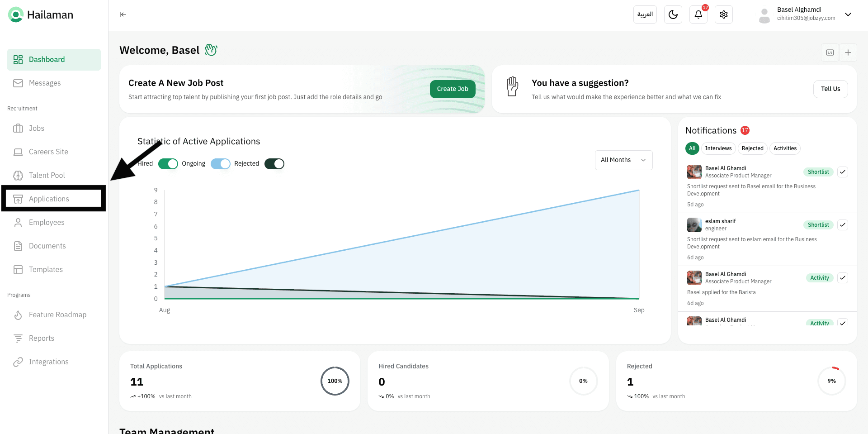The width and height of the screenshot is (868, 434).
Task: Open Careers Site
Action: click(x=54, y=152)
